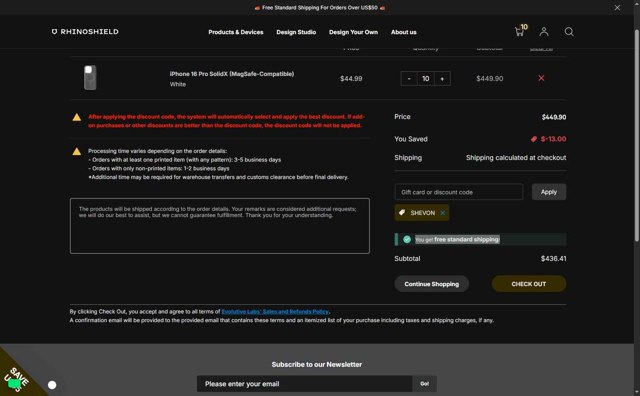Open the About us menu
640x396 pixels.
(x=404, y=32)
